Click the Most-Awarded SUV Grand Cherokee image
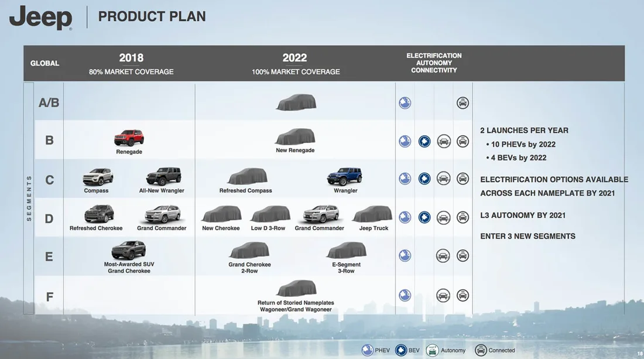Viewport: 644px width, 359px height. click(x=129, y=250)
